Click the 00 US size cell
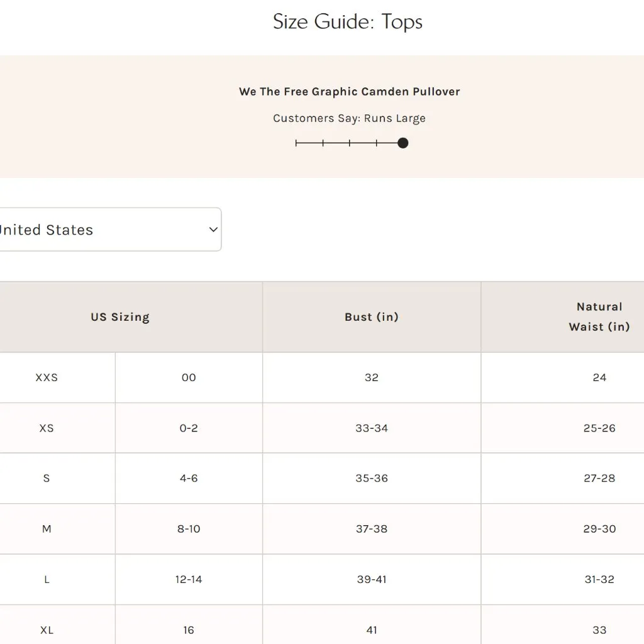 pyautogui.click(x=189, y=377)
